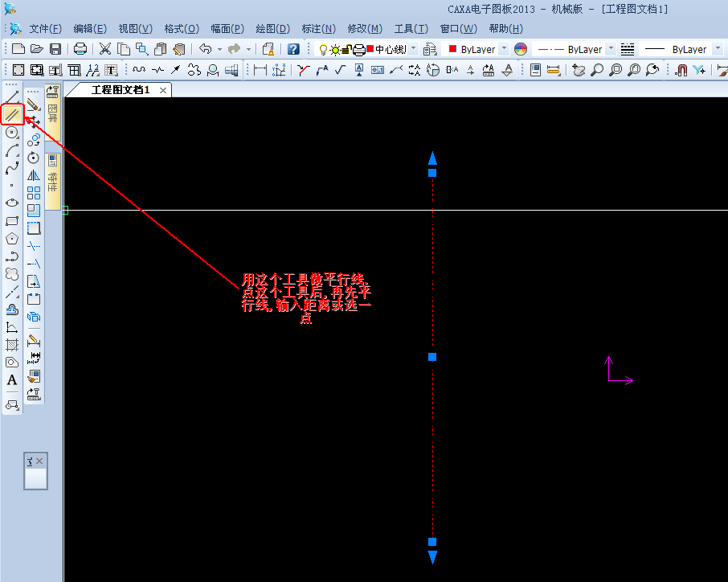Click the Cut scissors icon
728x582 pixels.
105,49
